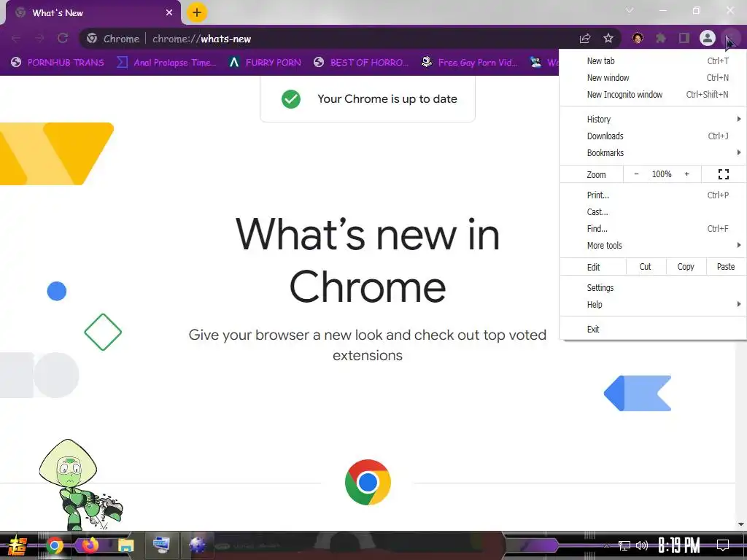This screenshot has height=560, width=747.
Task: Expand the History submenu
Action: [653, 119]
